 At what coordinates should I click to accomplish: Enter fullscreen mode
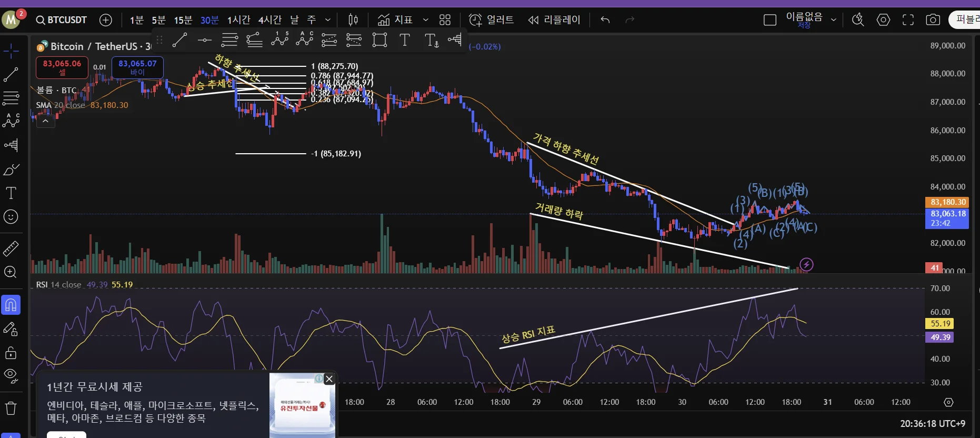click(908, 20)
